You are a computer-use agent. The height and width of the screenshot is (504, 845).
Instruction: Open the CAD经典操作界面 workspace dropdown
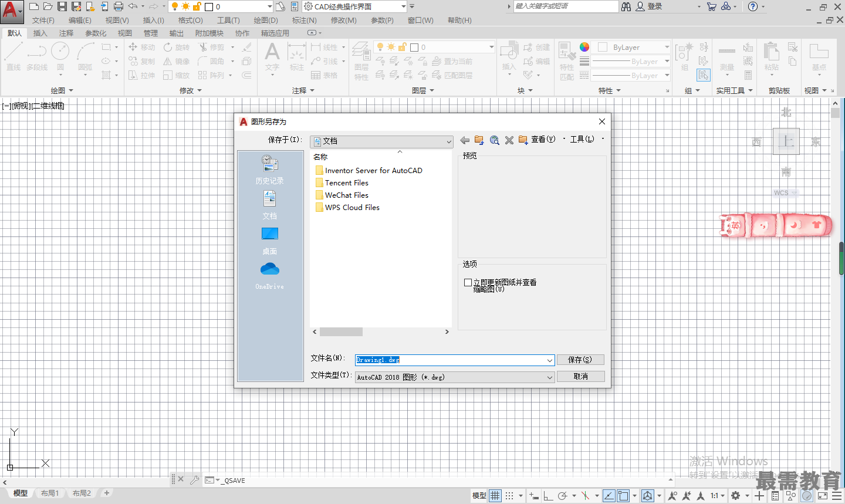pyautogui.click(x=355, y=6)
